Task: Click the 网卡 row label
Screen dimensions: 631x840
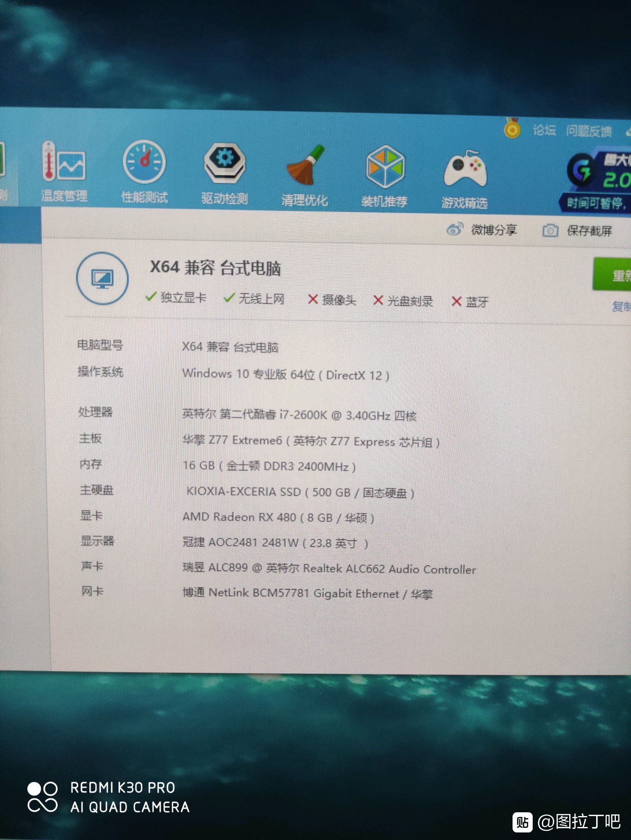Action: pyautogui.click(x=92, y=591)
